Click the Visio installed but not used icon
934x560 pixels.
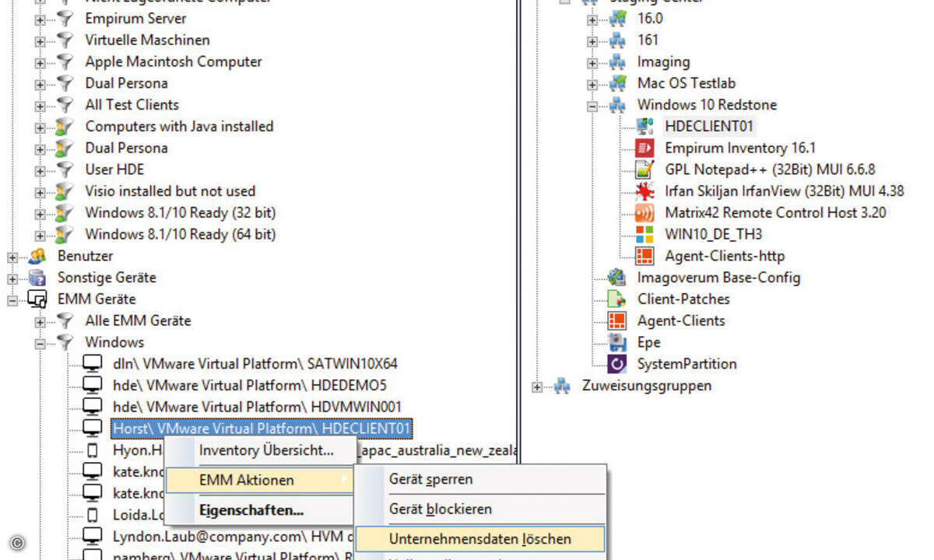coord(65,191)
